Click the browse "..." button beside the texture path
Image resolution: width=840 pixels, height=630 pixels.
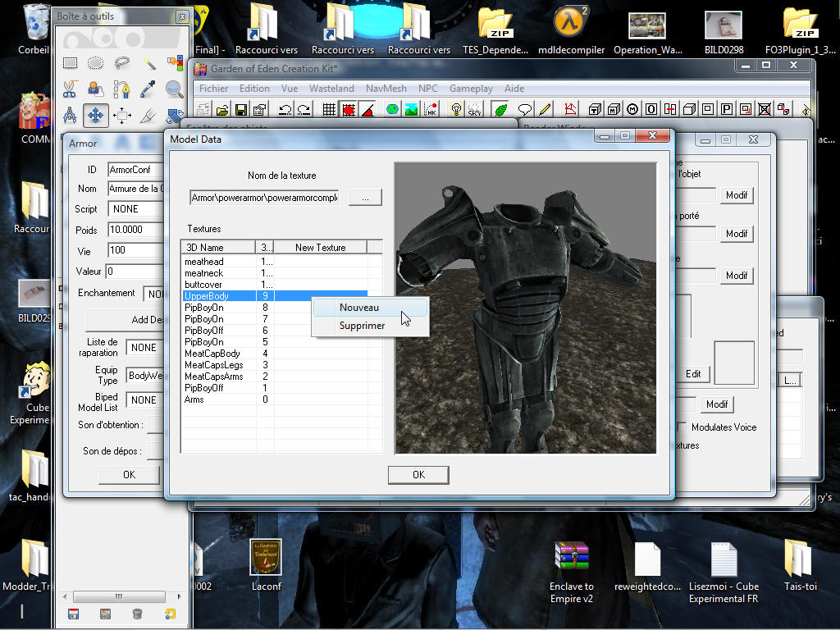coord(365,198)
